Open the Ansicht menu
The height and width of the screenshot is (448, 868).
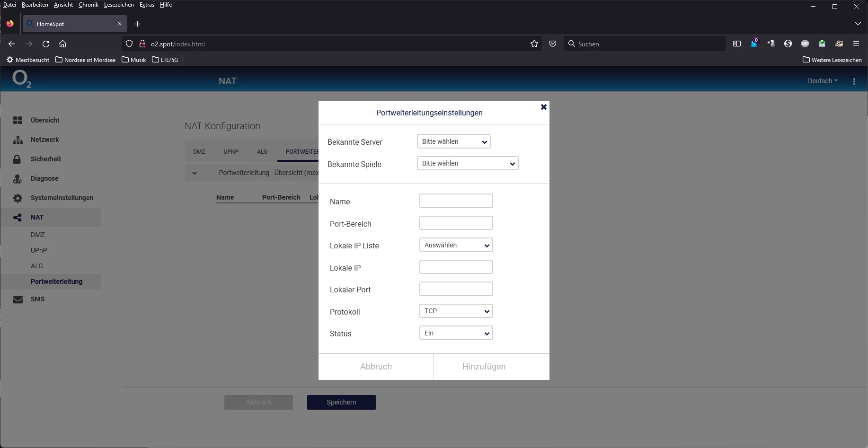tap(63, 5)
